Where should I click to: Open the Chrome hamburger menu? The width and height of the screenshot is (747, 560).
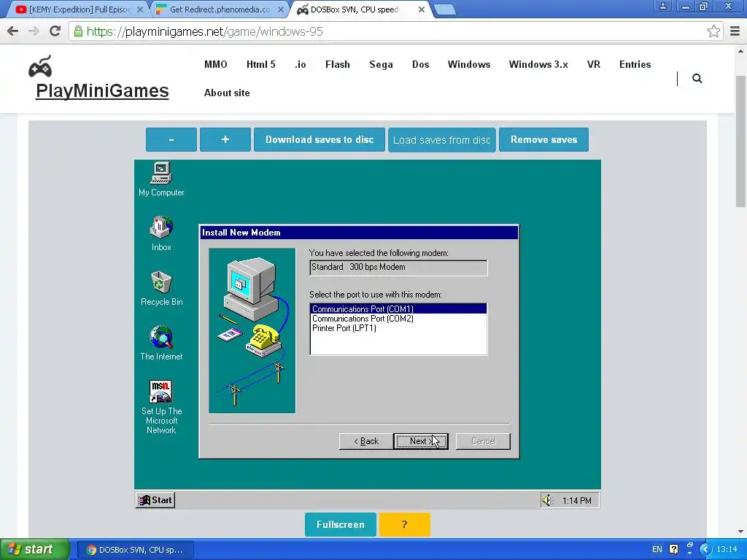(735, 31)
